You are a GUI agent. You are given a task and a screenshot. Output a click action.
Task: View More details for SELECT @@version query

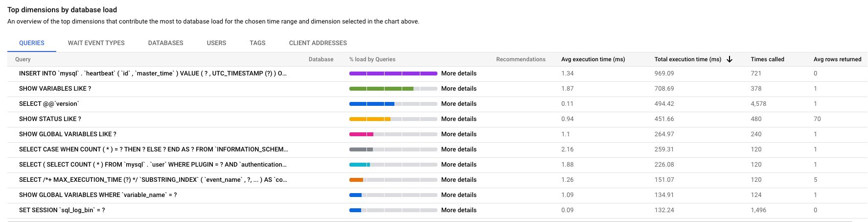point(458,104)
